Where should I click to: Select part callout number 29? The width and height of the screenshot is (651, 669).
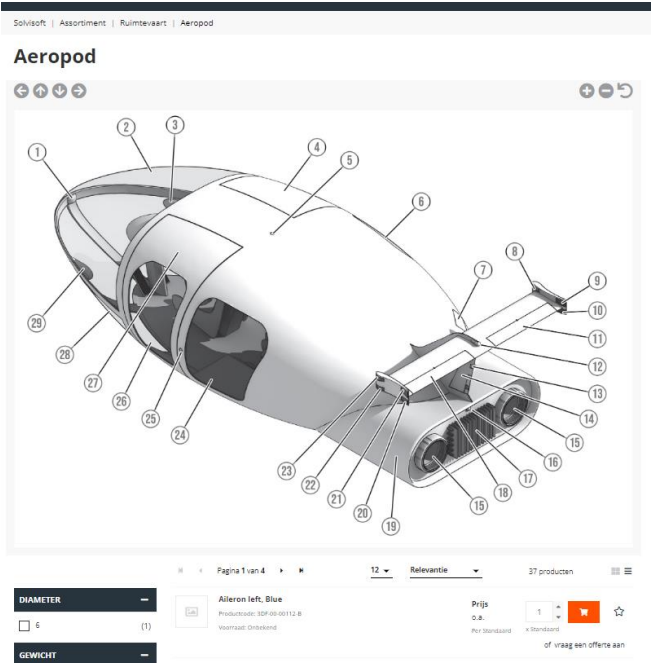pos(36,323)
